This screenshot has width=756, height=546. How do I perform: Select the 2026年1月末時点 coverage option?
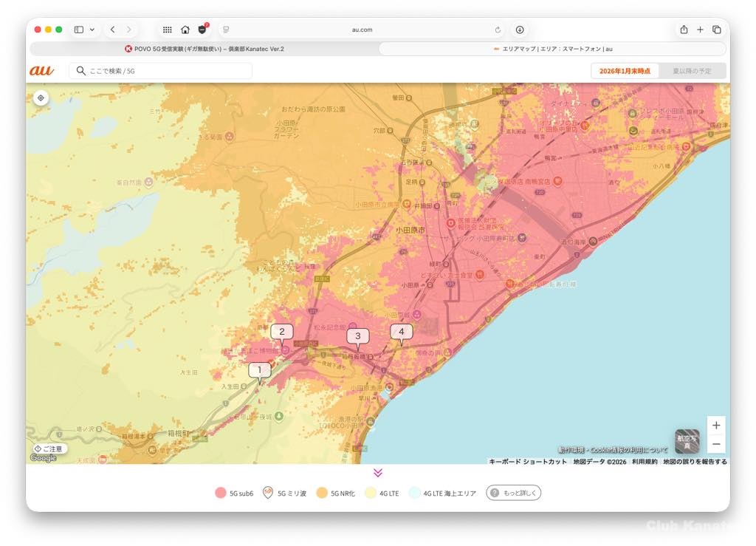[625, 71]
